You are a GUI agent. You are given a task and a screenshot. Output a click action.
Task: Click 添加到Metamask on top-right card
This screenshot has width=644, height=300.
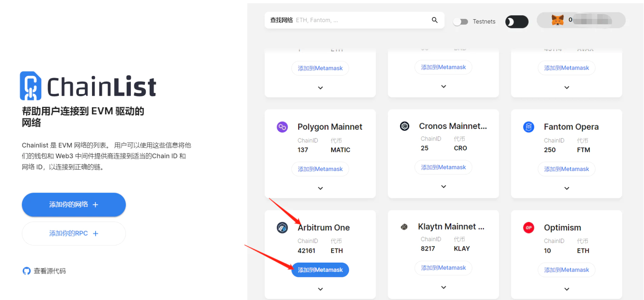pyautogui.click(x=567, y=68)
